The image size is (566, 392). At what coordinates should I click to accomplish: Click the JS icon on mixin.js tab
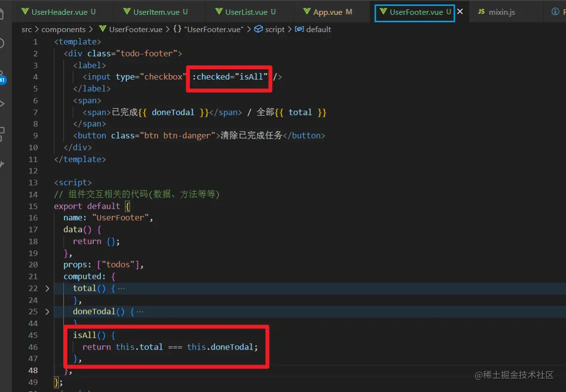tap(481, 11)
